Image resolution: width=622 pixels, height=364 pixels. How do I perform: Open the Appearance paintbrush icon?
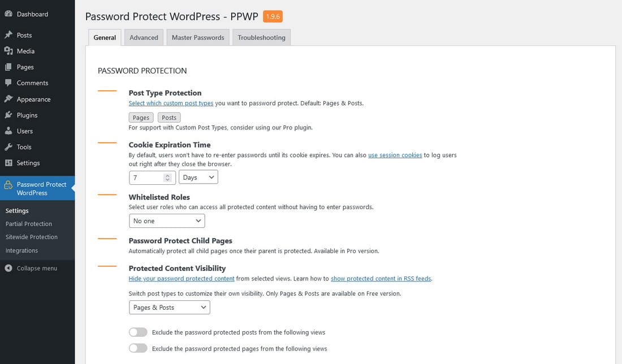pyautogui.click(x=8, y=99)
